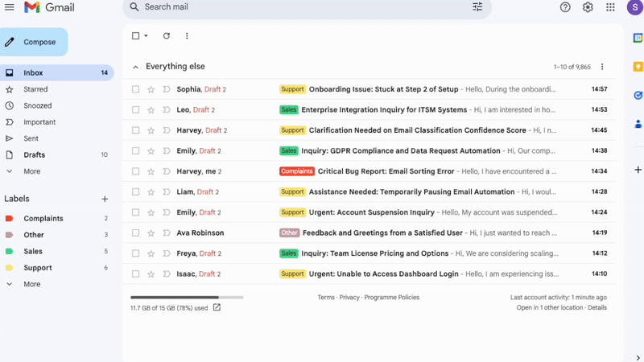Open Contacts side panel

click(x=638, y=124)
